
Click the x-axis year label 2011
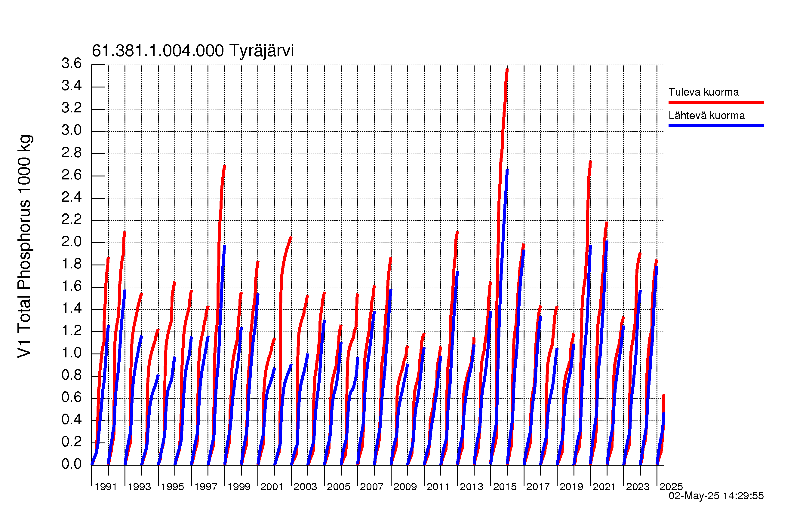[x=438, y=487]
